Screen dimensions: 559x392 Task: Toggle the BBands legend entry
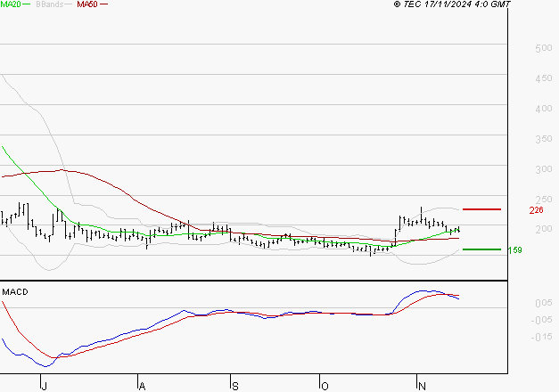[x=49, y=5]
